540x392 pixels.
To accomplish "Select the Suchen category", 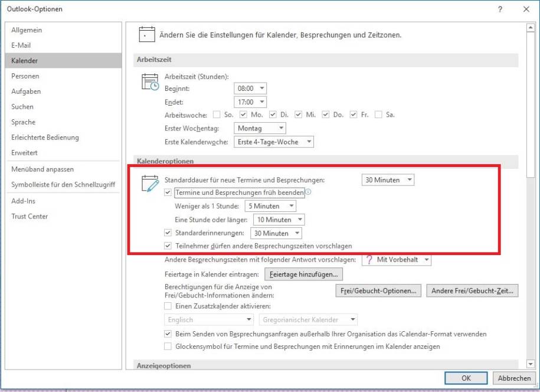I will coord(63,106).
